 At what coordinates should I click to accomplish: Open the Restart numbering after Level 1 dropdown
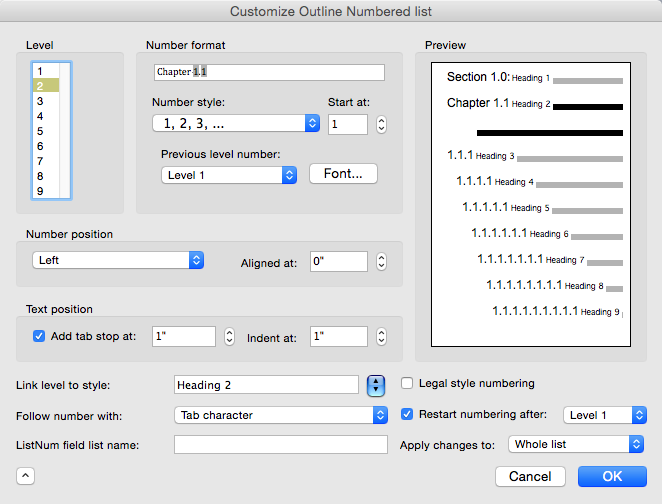coord(605,415)
